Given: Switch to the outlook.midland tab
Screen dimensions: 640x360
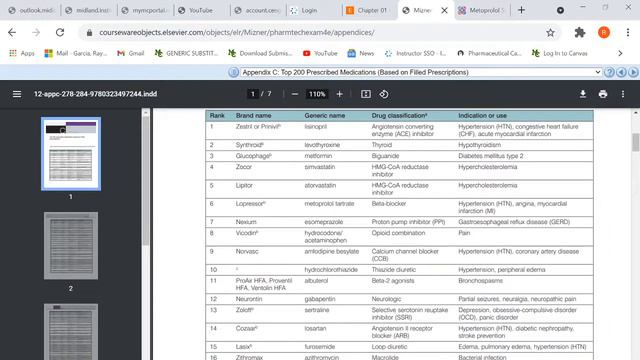Looking at the screenshot, I should point(32,11).
